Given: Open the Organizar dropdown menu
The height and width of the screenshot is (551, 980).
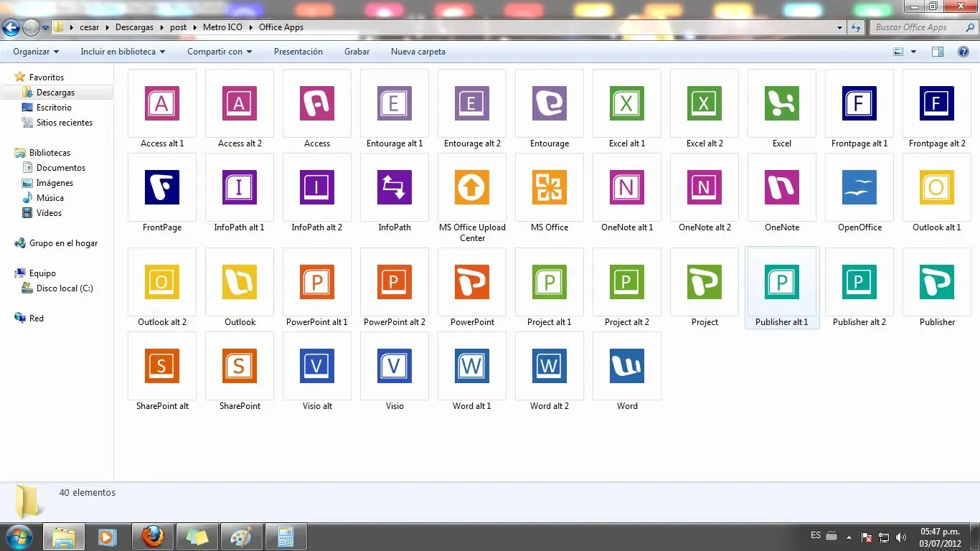Looking at the screenshot, I should pyautogui.click(x=36, y=52).
